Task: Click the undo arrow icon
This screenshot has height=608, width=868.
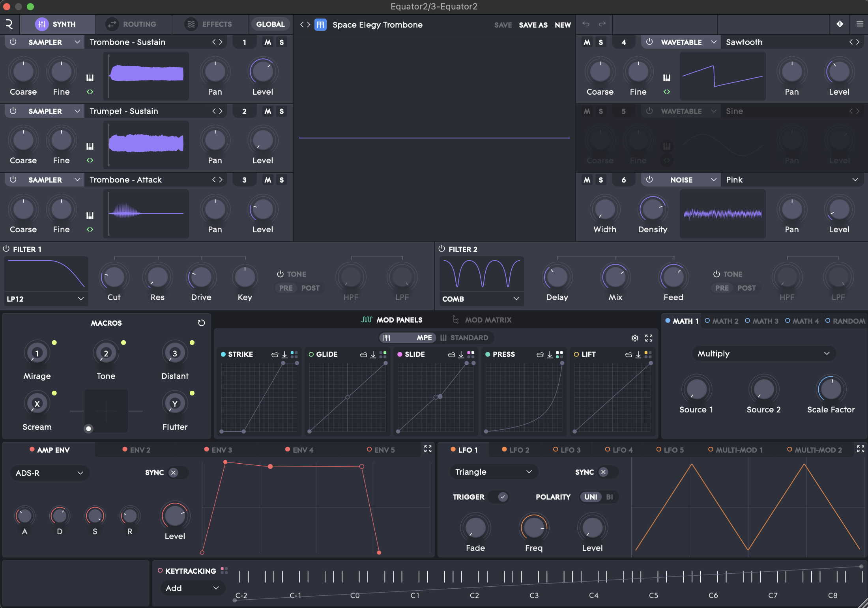Action: coord(586,24)
